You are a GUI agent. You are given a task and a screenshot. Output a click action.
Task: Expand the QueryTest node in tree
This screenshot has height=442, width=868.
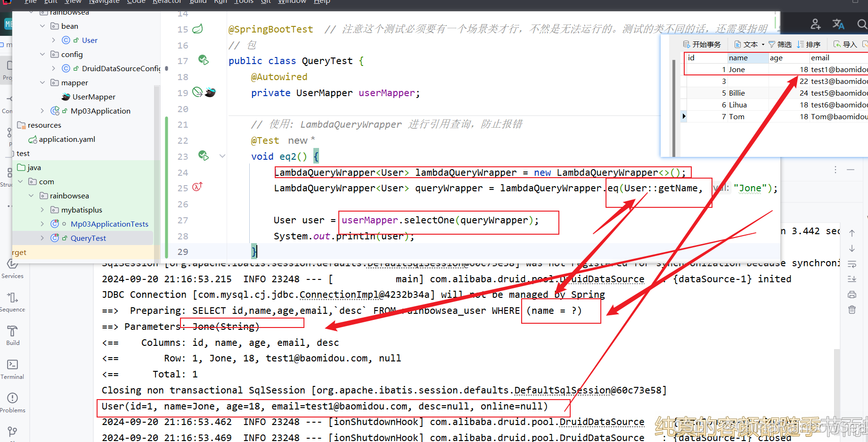click(x=42, y=238)
